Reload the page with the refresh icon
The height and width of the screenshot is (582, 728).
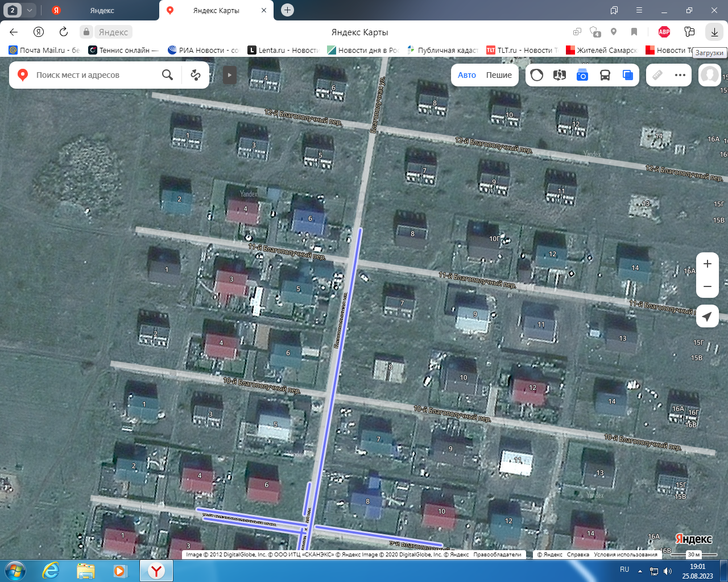(64, 32)
